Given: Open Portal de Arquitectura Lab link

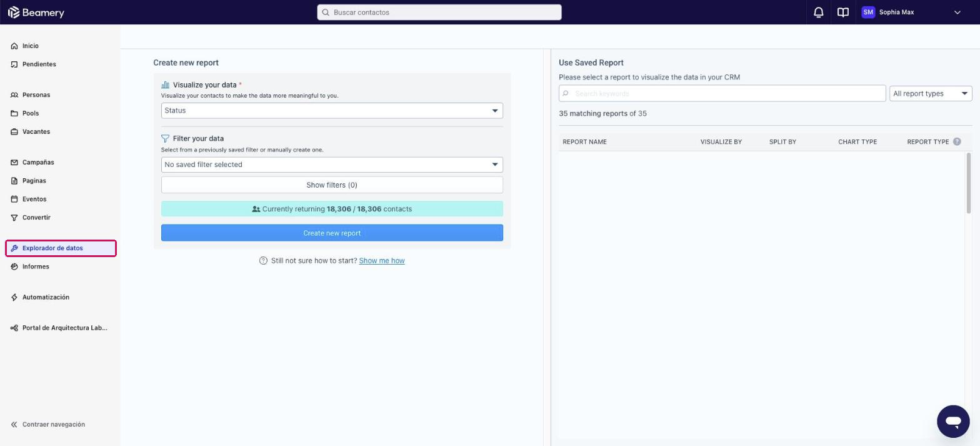Looking at the screenshot, I should [x=64, y=328].
